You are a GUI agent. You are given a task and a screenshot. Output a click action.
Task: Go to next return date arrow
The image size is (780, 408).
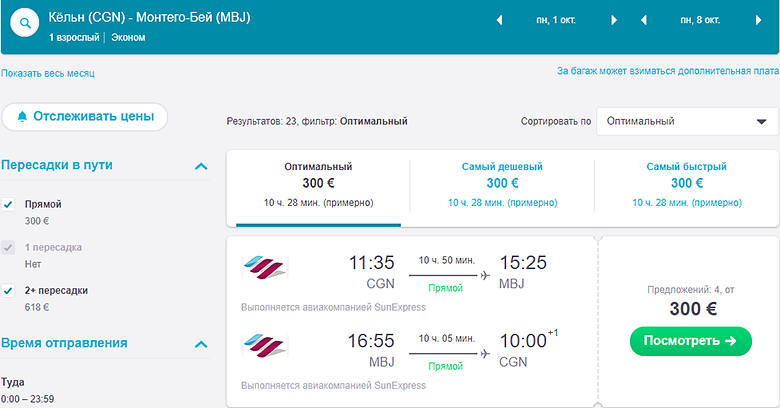pyautogui.click(x=759, y=20)
